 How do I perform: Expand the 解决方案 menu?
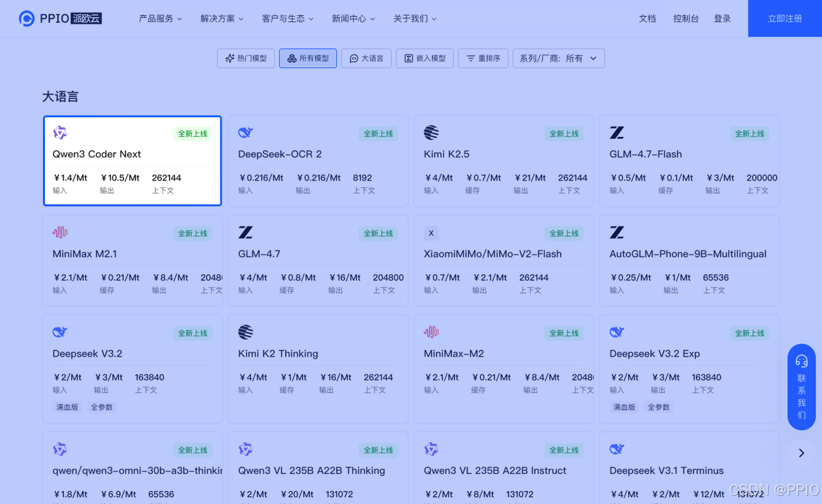(222, 19)
